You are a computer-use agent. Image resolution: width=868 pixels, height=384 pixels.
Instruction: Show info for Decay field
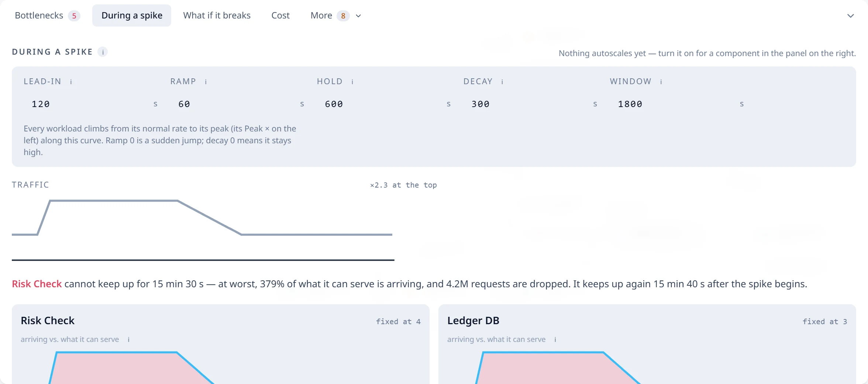(x=502, y=82)
